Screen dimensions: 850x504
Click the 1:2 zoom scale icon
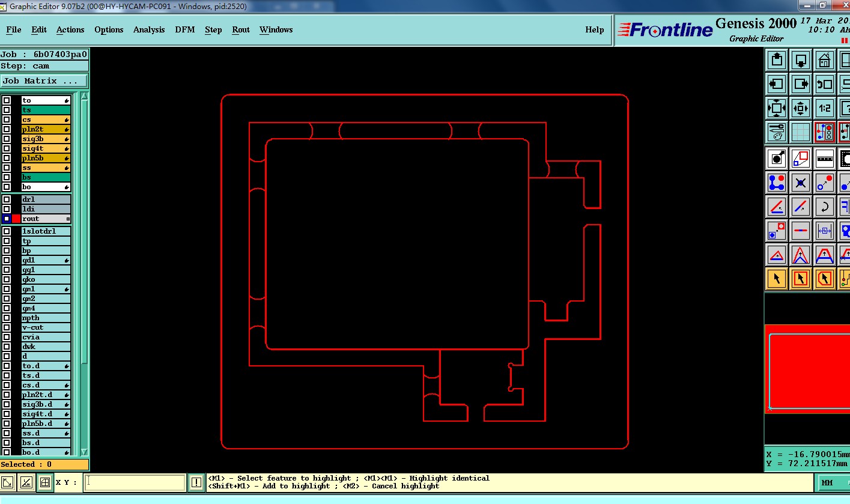825,108
